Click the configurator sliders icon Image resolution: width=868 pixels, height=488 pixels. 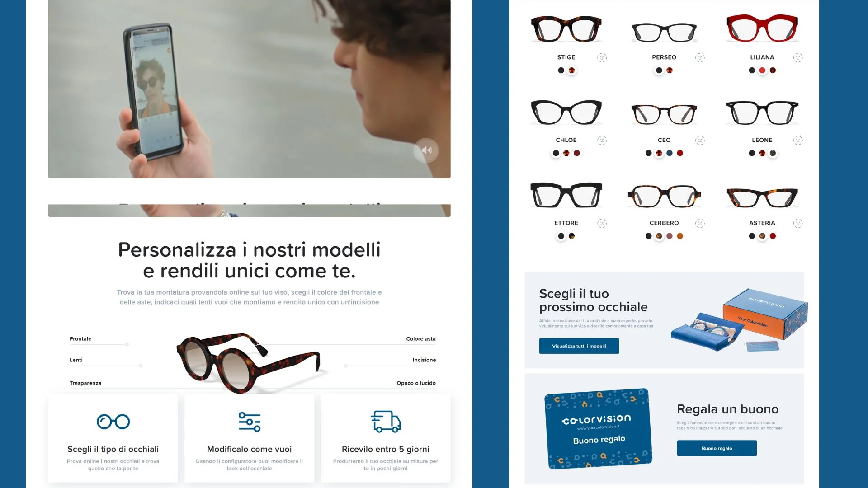[x=250, y=422]
